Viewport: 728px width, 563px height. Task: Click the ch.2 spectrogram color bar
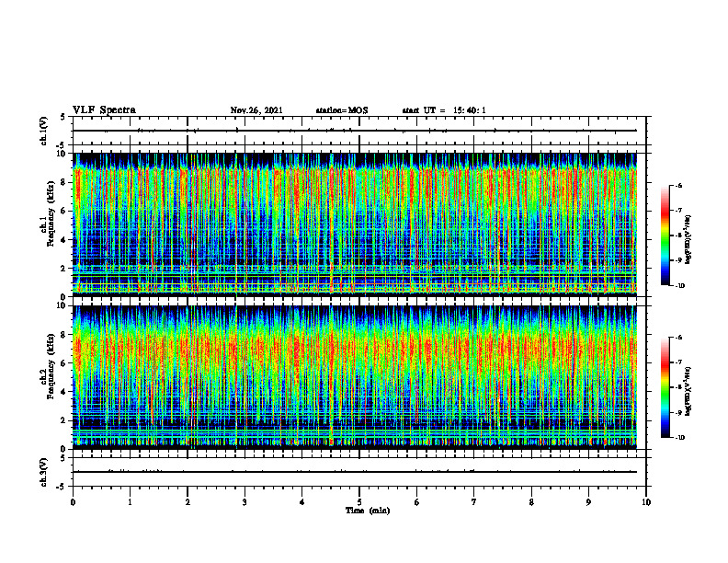point(665,387)
